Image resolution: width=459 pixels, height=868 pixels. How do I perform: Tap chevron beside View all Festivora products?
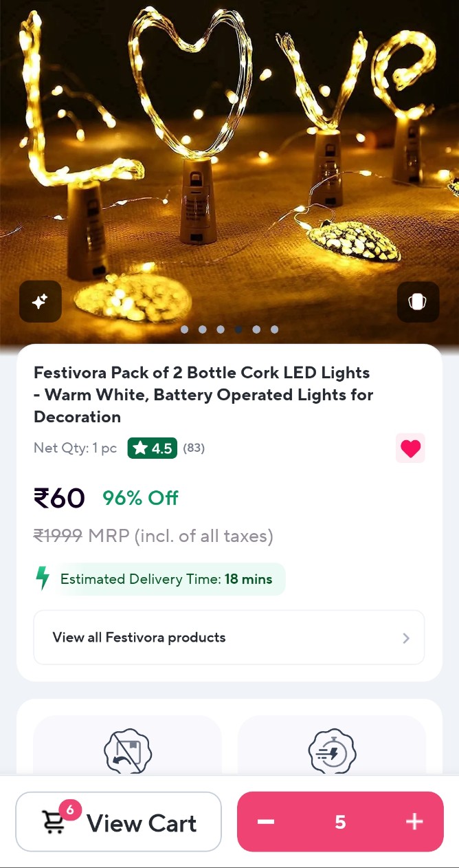tap(406, 638)
